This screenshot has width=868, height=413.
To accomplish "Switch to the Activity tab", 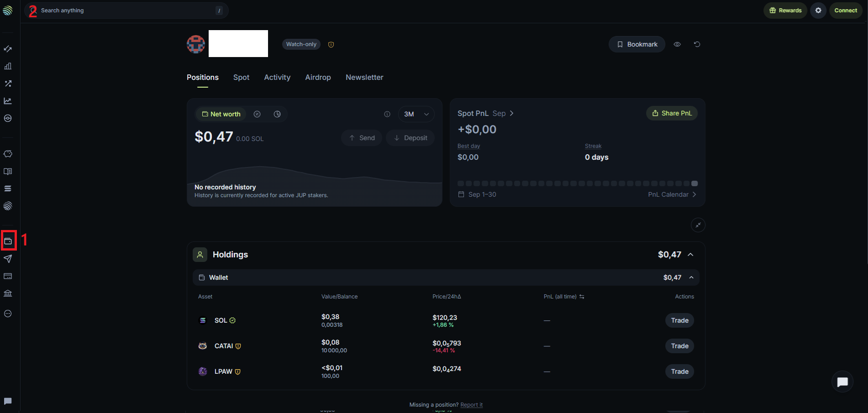I will pyautogui.click(x=277, y=78).
